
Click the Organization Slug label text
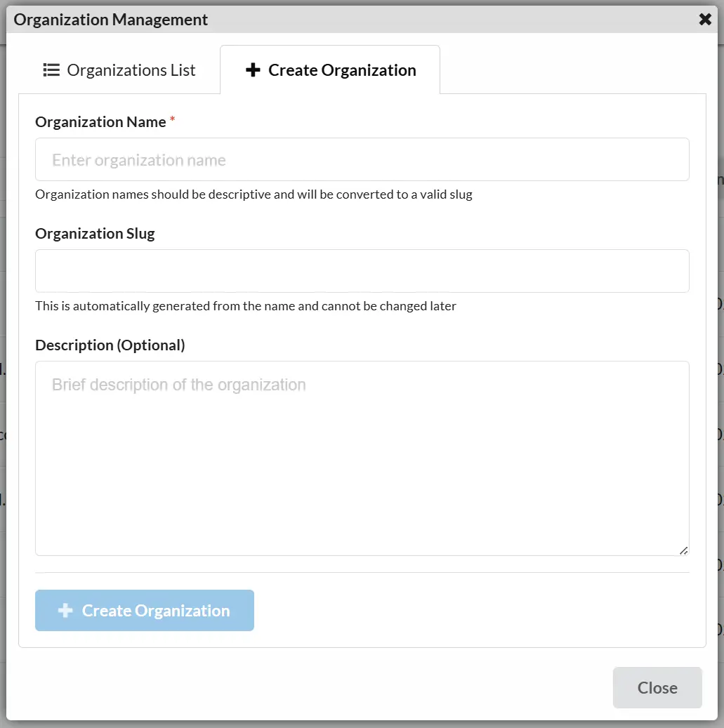coord(94,232)
